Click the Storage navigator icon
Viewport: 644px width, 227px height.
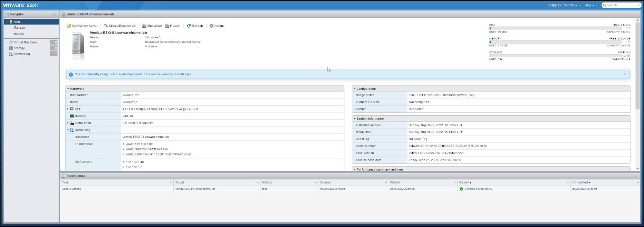(11, 48)
